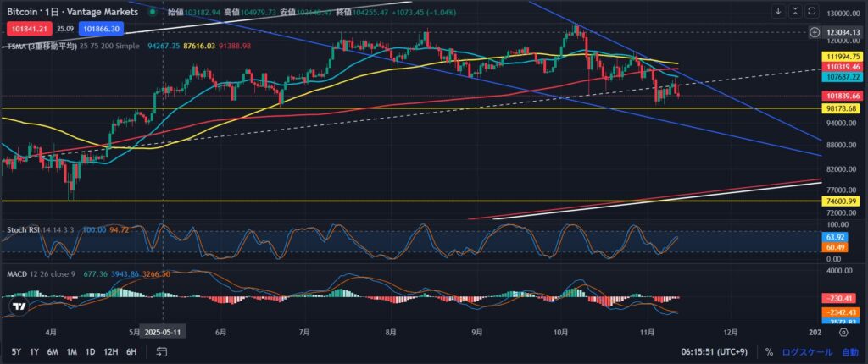The width and height of the screenshot is (868, 364).
Task: Expand the MACD indicator legend
Action: (x=17, y=275)
